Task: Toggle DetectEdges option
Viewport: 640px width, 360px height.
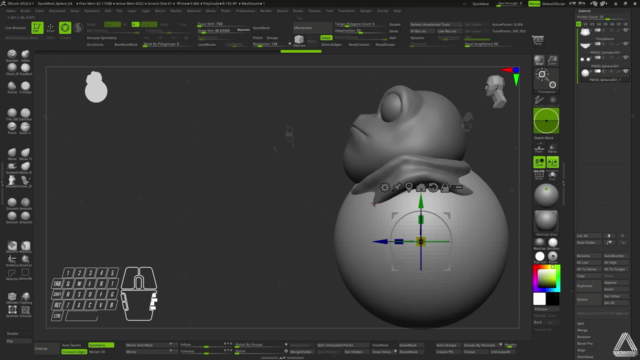Action: pyautogui.click(x=331, y=44)
